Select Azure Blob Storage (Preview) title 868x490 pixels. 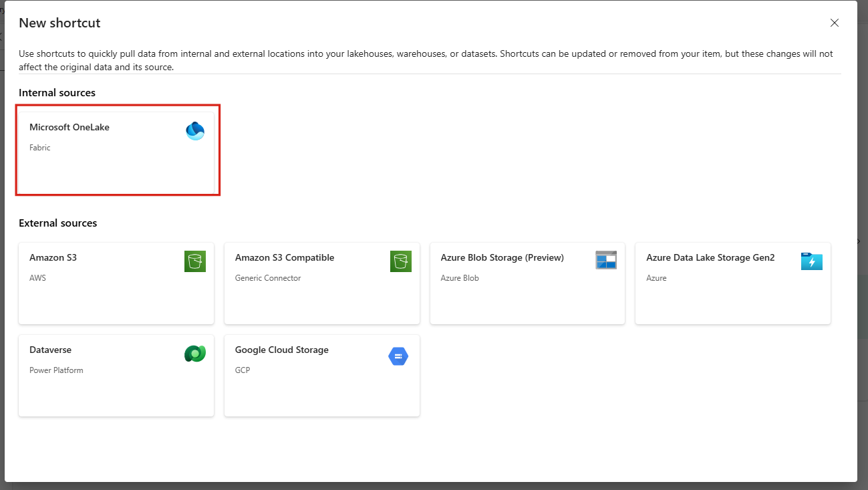502,257
